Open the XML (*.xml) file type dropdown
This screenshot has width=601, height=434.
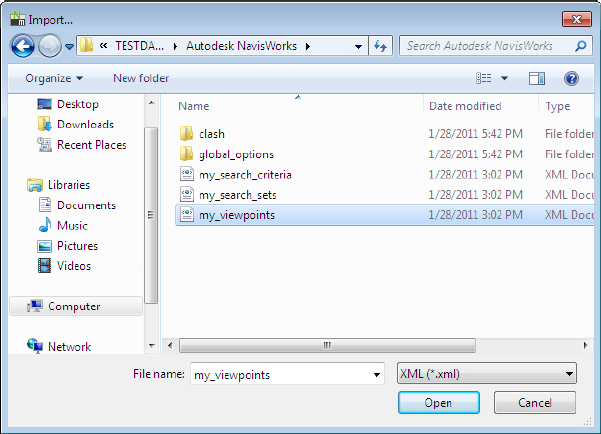487,373
